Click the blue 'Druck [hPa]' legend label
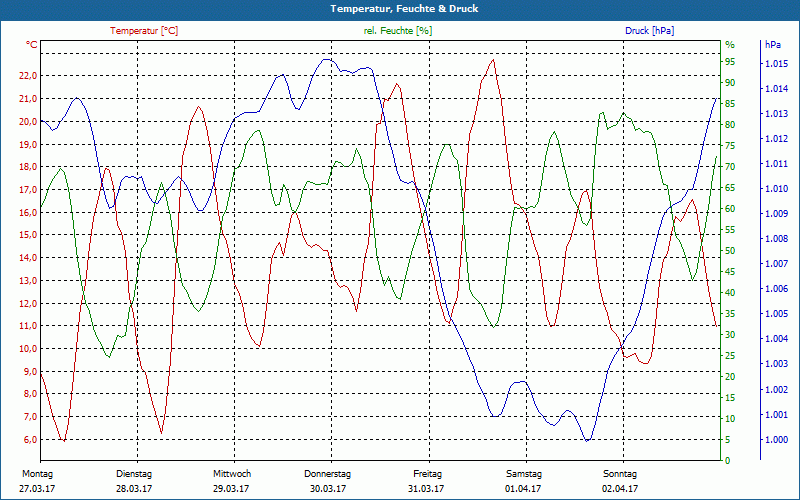The image size is (800, 500). 649,31
